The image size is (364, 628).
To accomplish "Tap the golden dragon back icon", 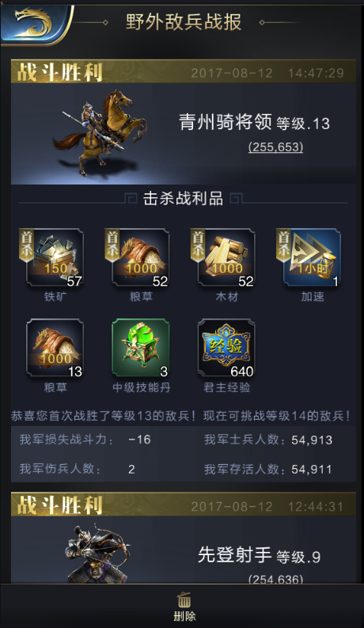I will coord(34,23).
